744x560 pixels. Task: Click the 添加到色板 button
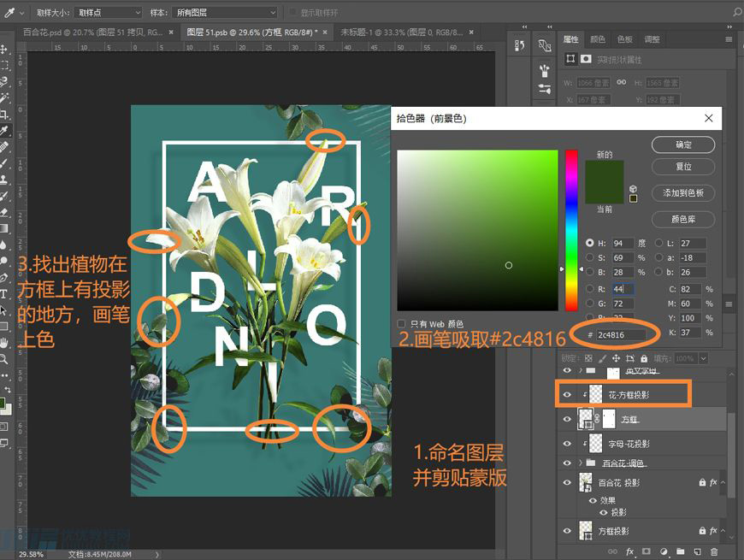(x=682, y=193)
